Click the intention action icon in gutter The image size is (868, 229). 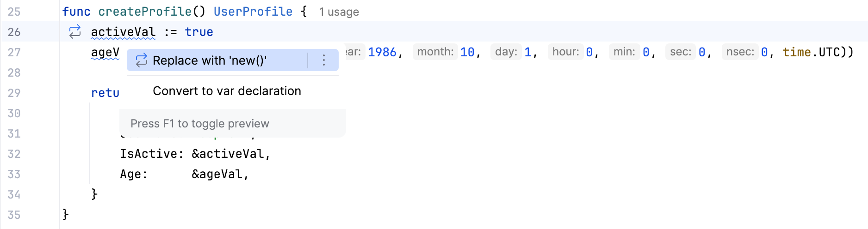(x=75, y=32)
